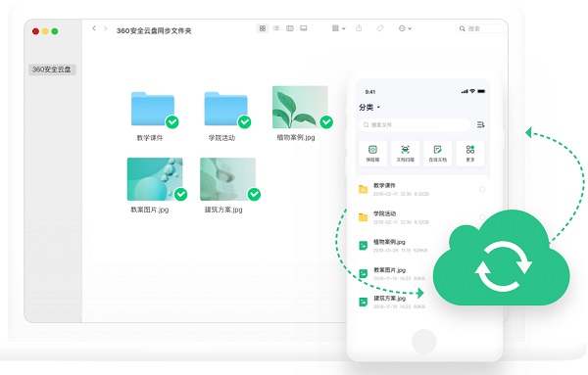The height and width of the screenshot is (375, 588).
Task: Open the 分类 dropdown on the phone
Action: (x=369, y=108)
